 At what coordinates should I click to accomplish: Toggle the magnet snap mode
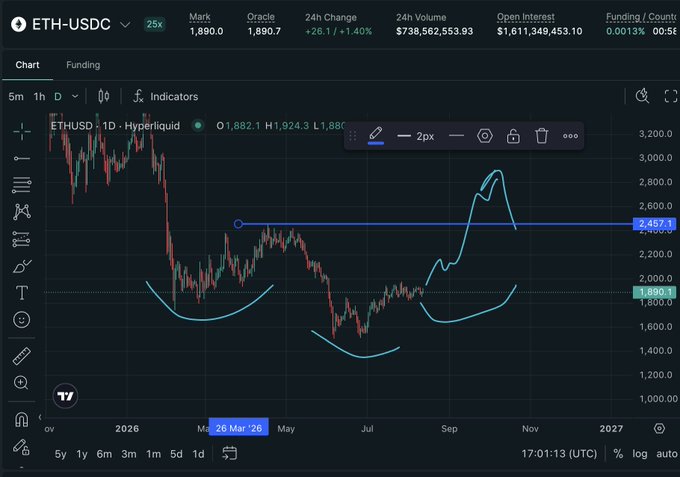[x=22, y=419]
